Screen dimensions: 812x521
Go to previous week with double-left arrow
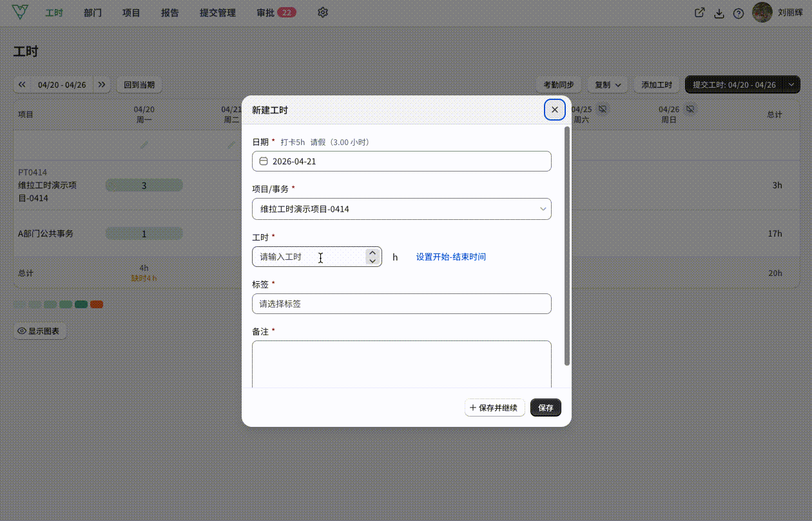click(x=22, y=84)
